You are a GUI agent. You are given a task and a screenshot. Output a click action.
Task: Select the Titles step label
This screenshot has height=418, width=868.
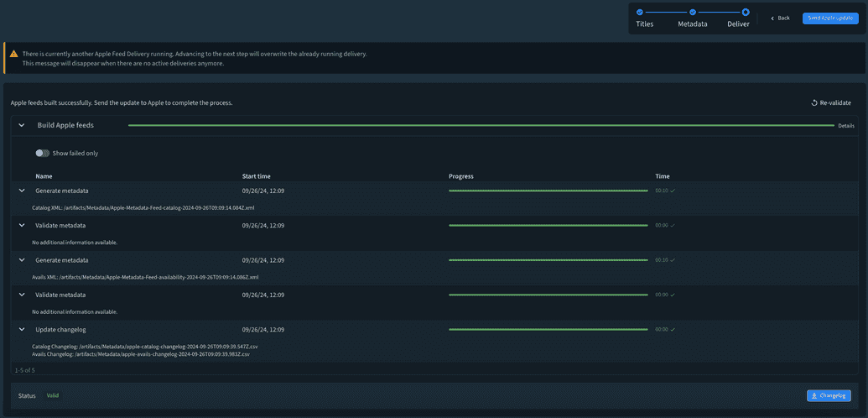coord(644,24)
